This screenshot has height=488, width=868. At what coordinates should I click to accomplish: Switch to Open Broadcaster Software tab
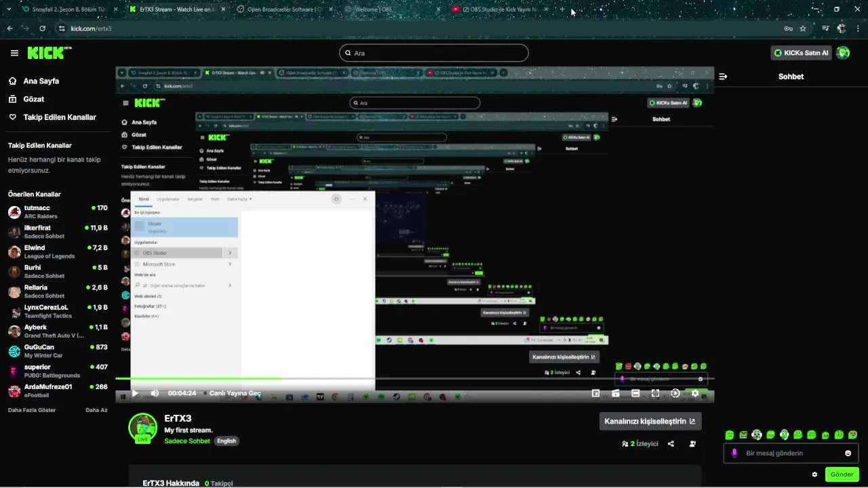[283, 9]
